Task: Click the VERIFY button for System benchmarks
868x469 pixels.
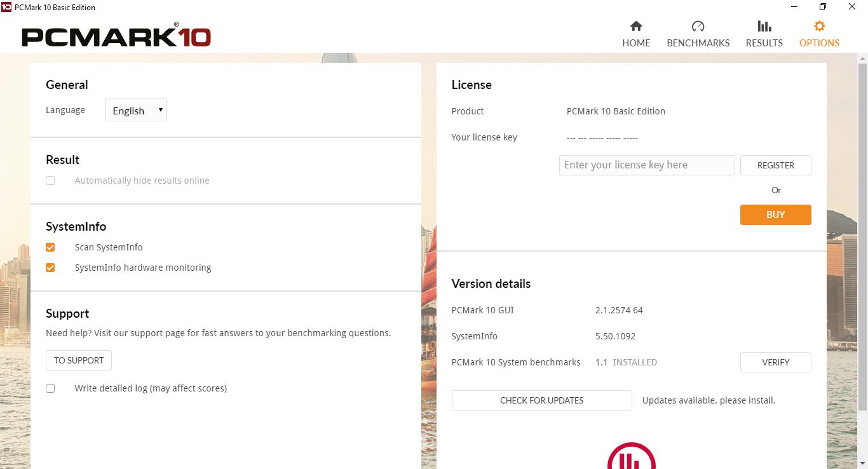Action: point(775,362)
